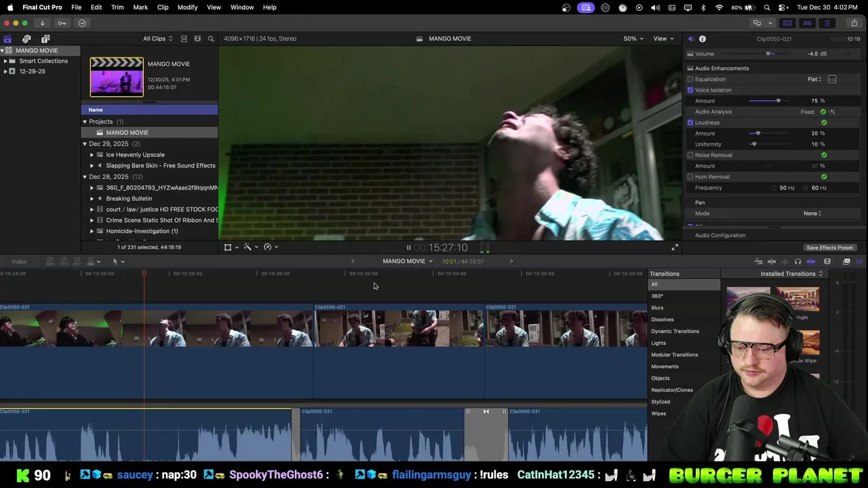The height and width of the screenshot is (488, 868).
Task: Open the equalizer graph editor icon
Action: click(832, 79)
